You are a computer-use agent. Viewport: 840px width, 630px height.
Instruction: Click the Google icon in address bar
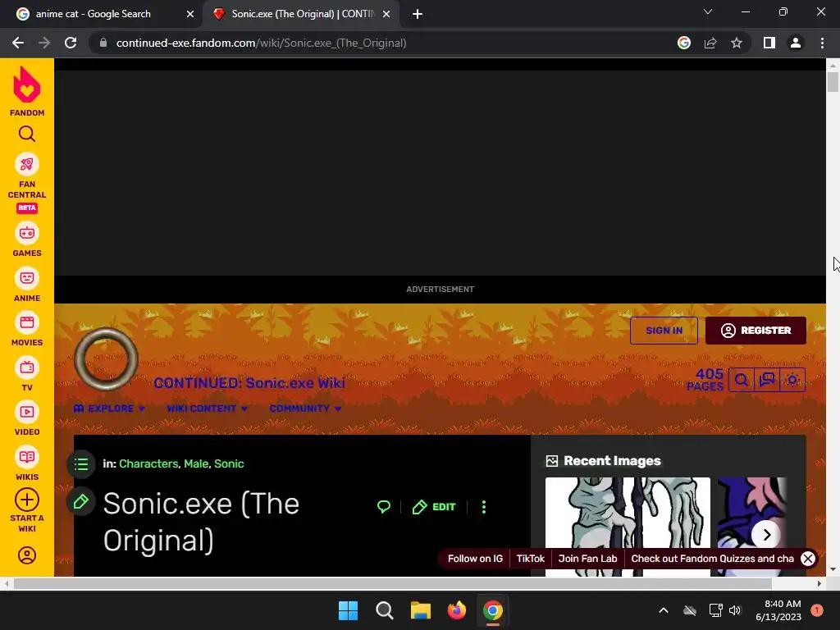coord(684,43)
